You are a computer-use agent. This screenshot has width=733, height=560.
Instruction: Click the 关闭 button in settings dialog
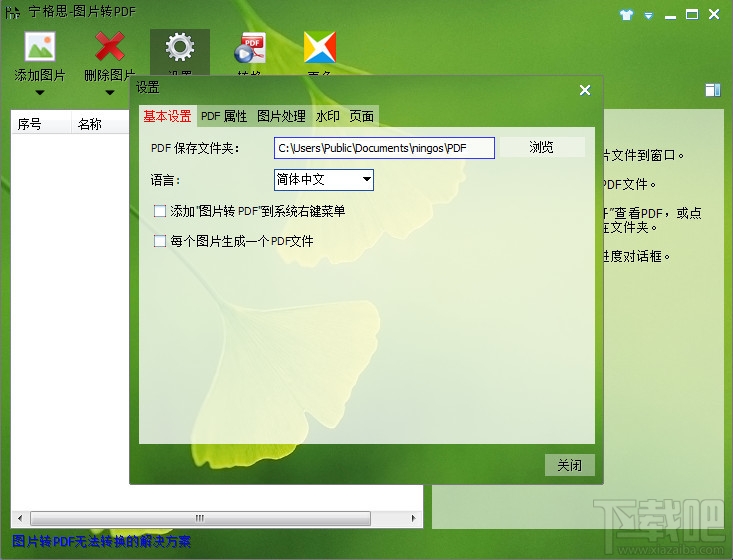click(x=569, y=465)
